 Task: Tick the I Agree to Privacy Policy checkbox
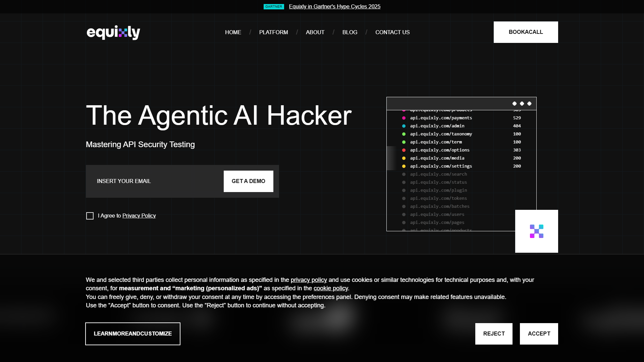pyautogui.click(x=90, y=216)
